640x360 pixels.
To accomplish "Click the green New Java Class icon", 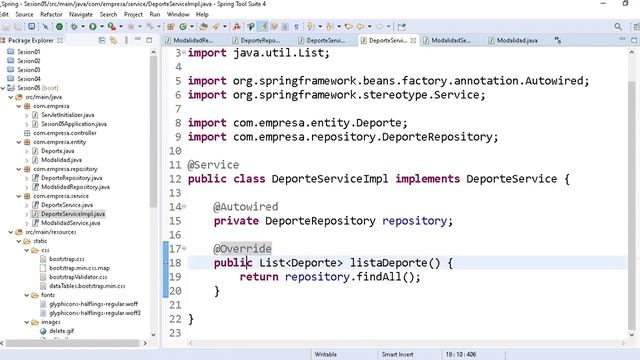I will [x=183, y=27].
